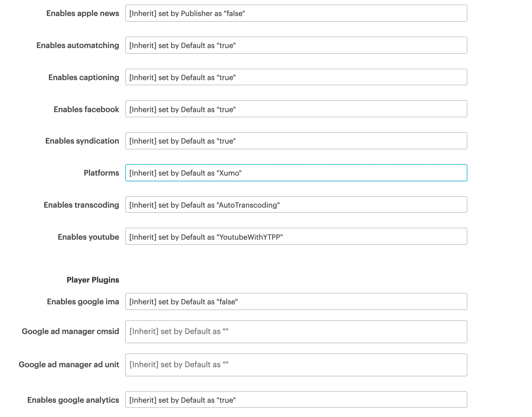Open the Platforms dropdown showing Xumo
This screenshot has width=532, height=417.
(296, 173)
